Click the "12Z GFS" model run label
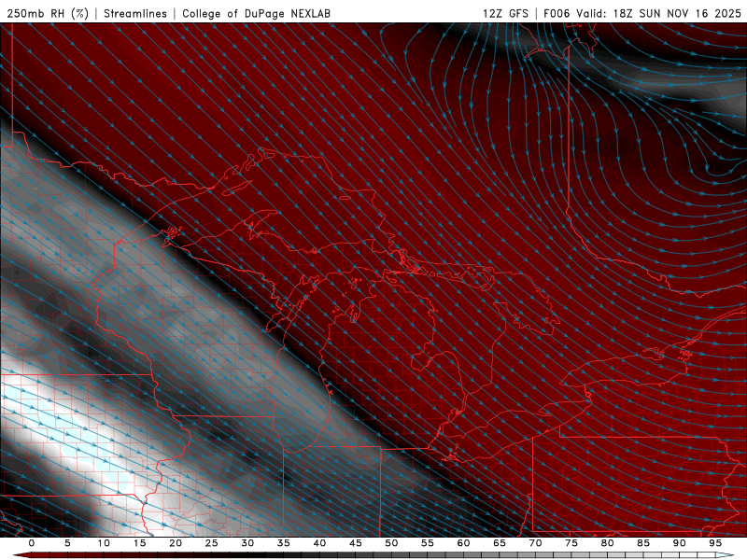Screen dimensions: 747x560 [505, 13]
